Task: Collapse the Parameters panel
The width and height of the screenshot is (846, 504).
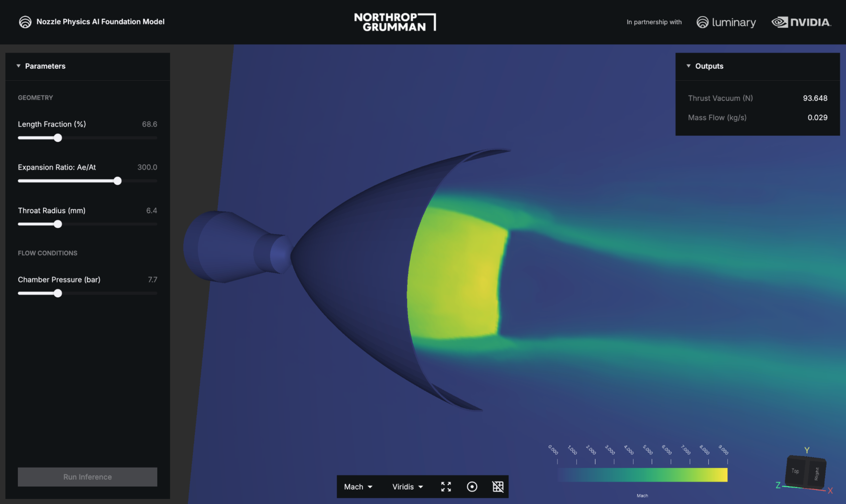Action: 19,66
